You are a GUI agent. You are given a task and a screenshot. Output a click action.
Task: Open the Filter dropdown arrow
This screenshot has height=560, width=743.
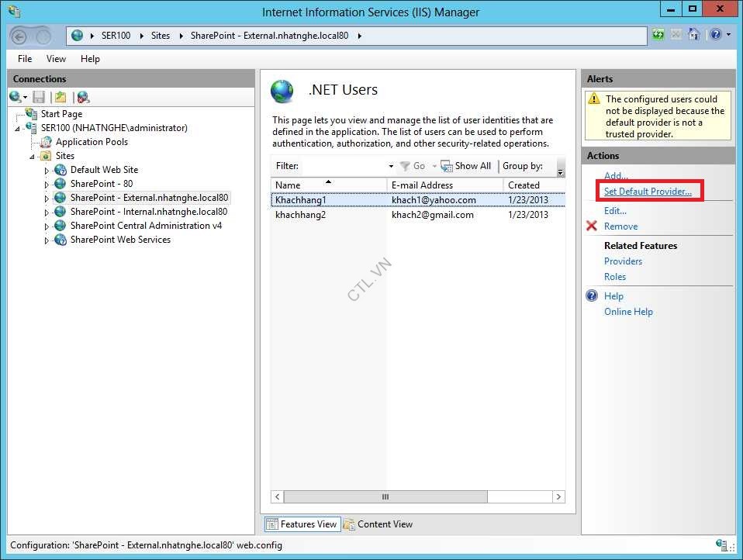pos(391,166)
